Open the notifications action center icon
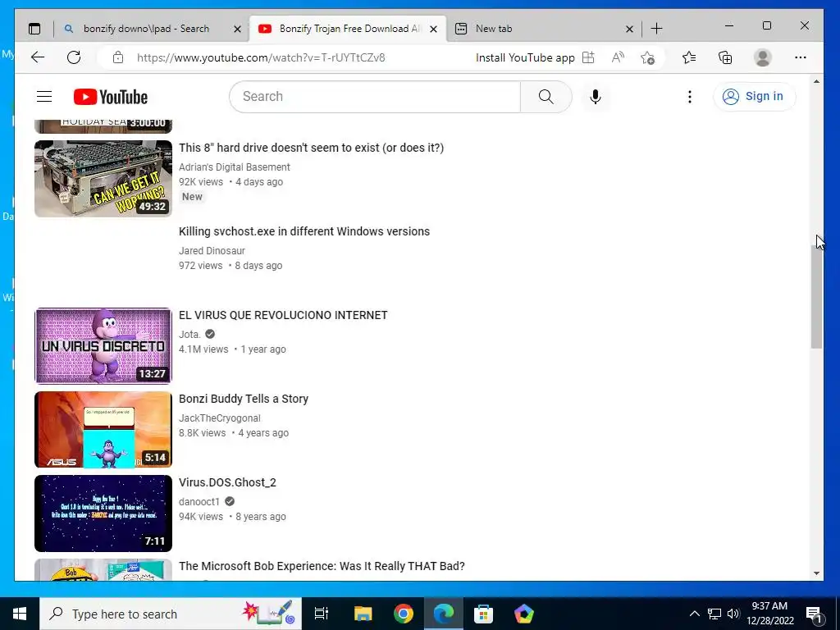 (815, 614)
